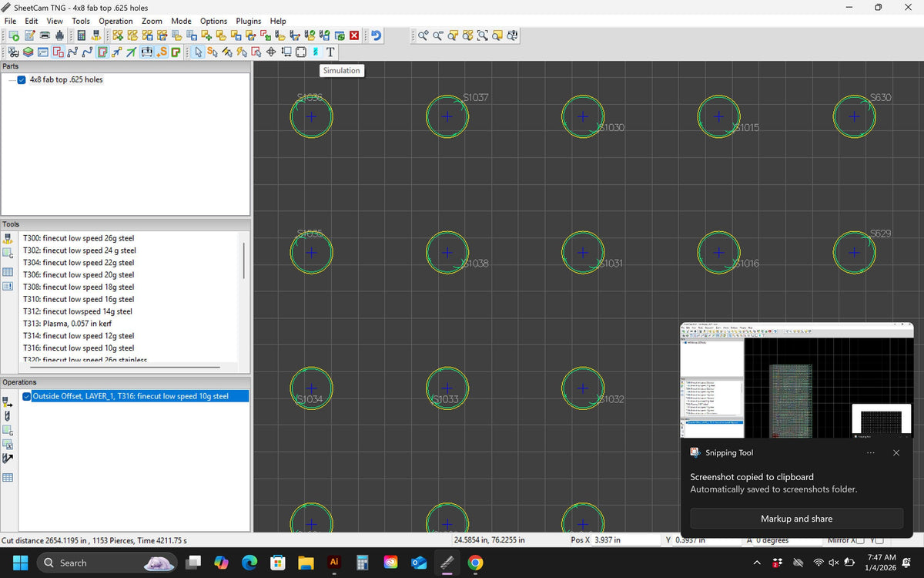Select tool T312: finecut lowspeed 14g steel
Image resolution: width=924 pixels, height=578 pixels.
(78, 311)
